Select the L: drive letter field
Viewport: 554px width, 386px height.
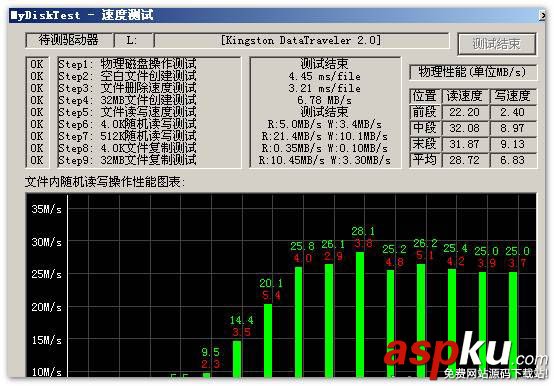tap(134, 40)
